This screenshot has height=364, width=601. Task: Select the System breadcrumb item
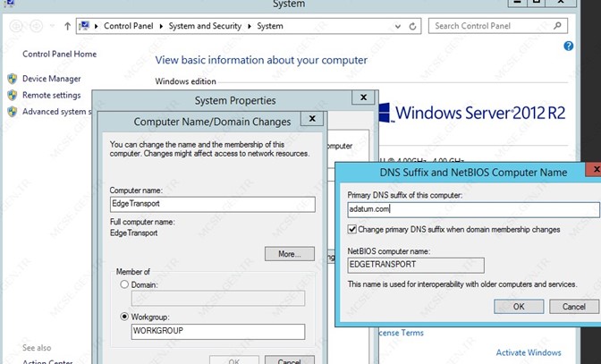pyautogui.click(x=270, y=26)
